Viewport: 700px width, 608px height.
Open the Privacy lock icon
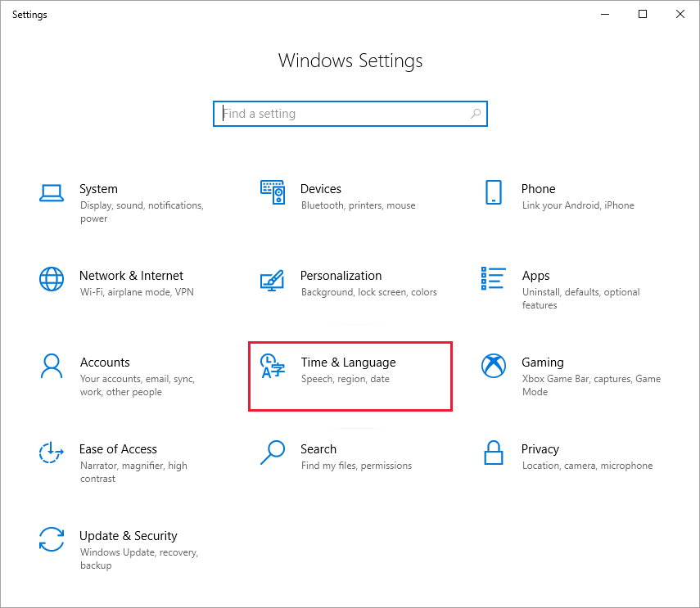[x=493, y=453]
